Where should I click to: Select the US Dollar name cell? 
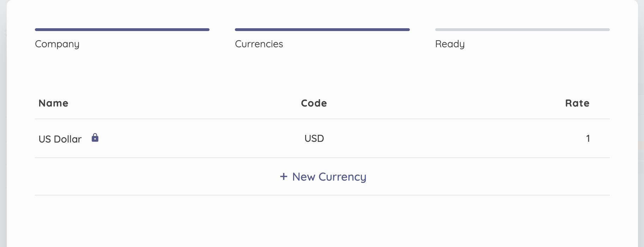60,139
